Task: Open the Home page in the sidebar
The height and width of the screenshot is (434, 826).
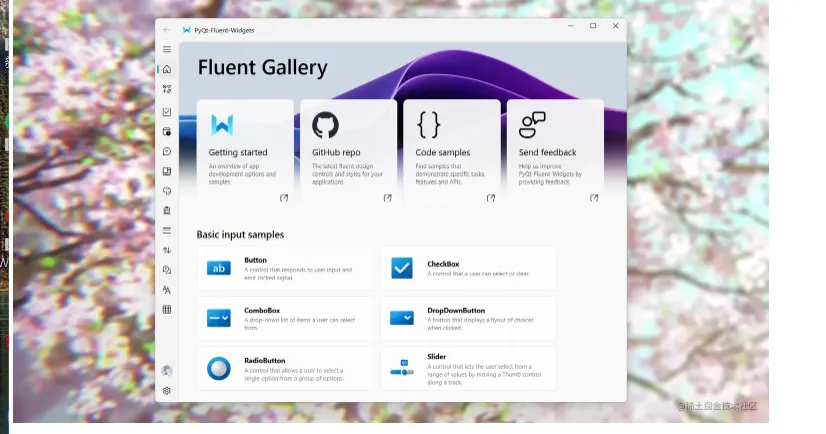Action: coord(167,69)
